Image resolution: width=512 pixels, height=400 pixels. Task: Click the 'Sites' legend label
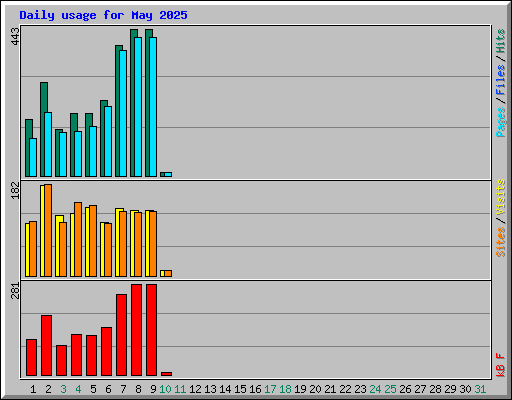[501, 242]
